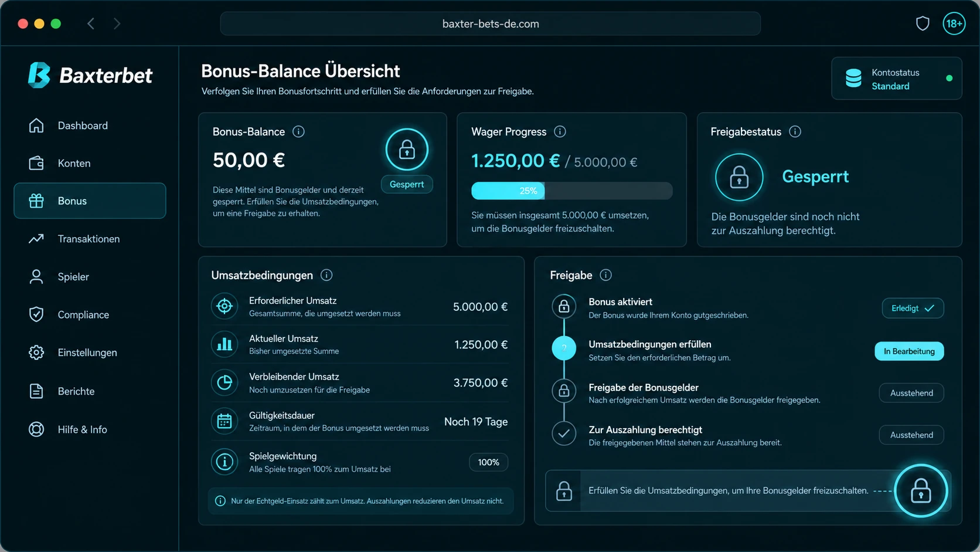Click the 25% wager progress bar
980x552 pixels.
pyautogui.click(x=571, y=191)
